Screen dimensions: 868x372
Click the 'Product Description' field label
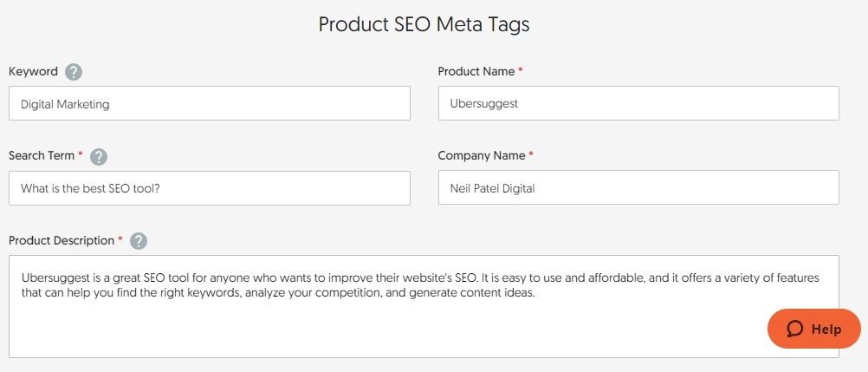[62, 240]
